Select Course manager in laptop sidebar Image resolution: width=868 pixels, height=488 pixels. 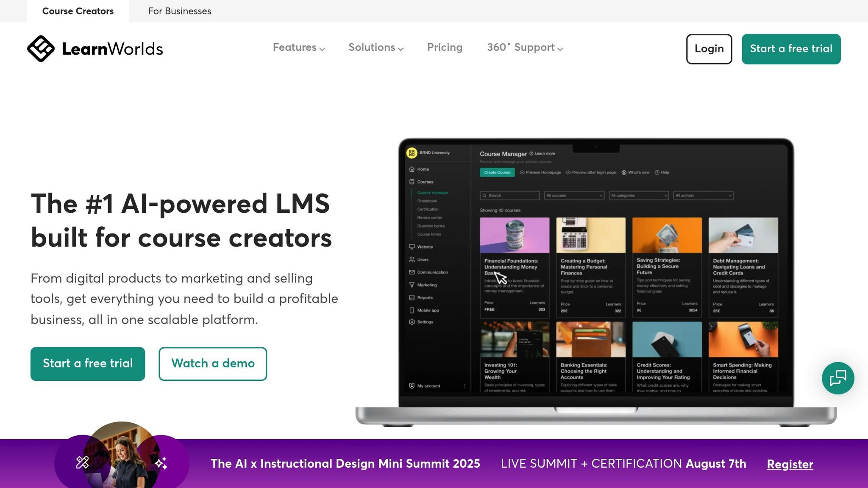433,192
